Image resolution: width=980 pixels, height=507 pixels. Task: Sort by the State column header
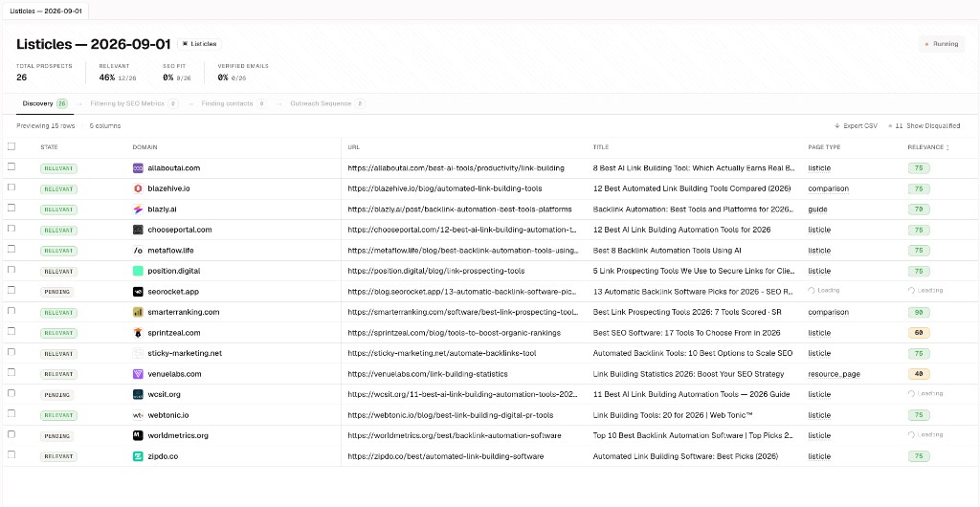(49, 147)
